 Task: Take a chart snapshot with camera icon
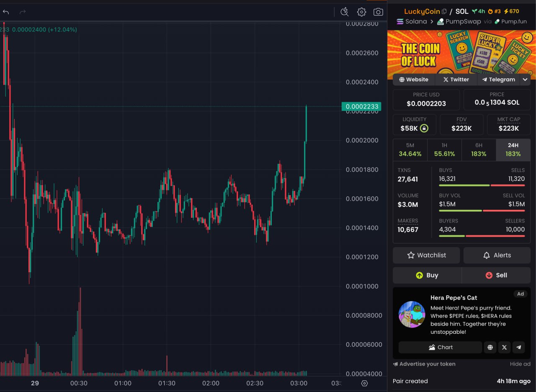(378, 12)
